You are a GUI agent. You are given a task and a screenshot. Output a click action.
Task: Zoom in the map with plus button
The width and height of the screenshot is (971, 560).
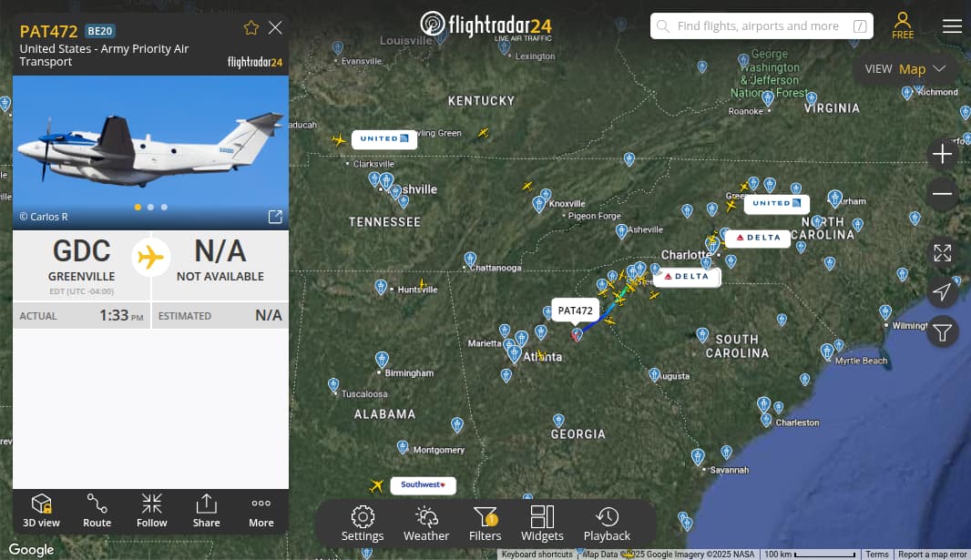tap(943, 154)
